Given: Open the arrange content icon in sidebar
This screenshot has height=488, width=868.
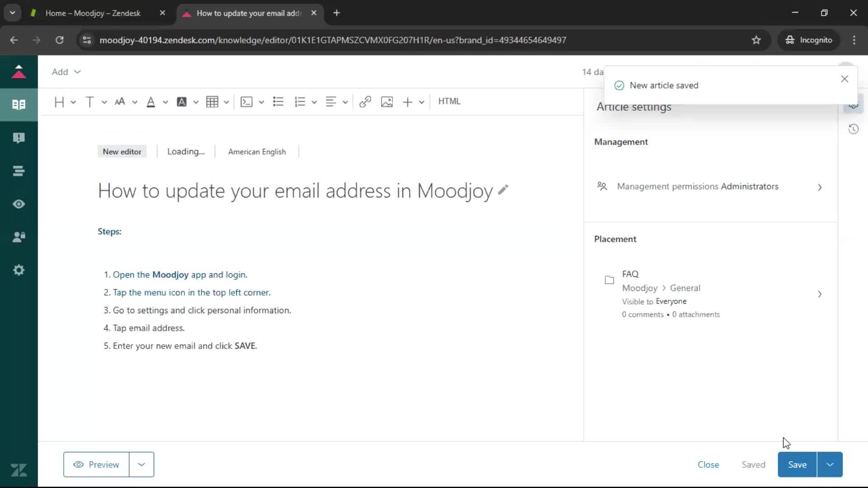Looking at the screenshot, I should [x=19, y=171].
